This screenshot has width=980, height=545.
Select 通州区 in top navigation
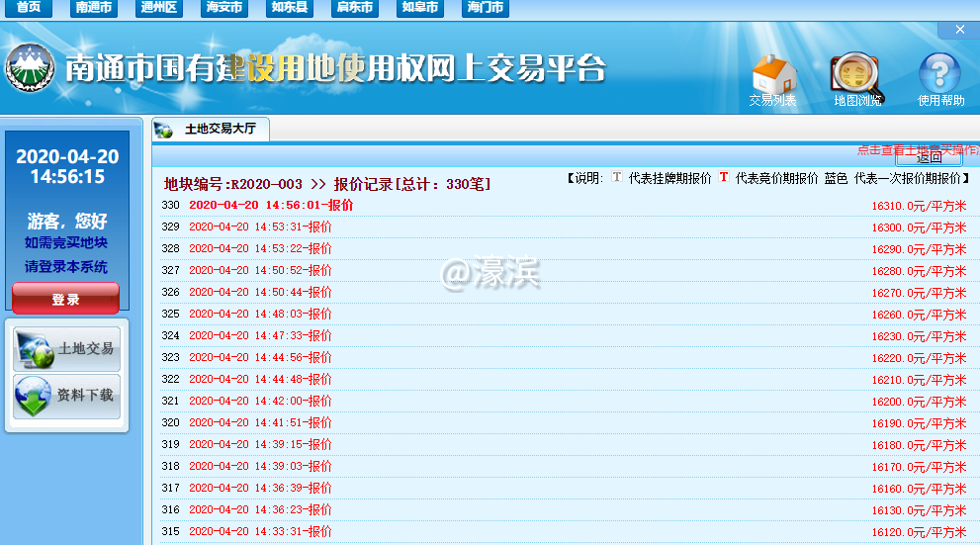coord(159,8)
